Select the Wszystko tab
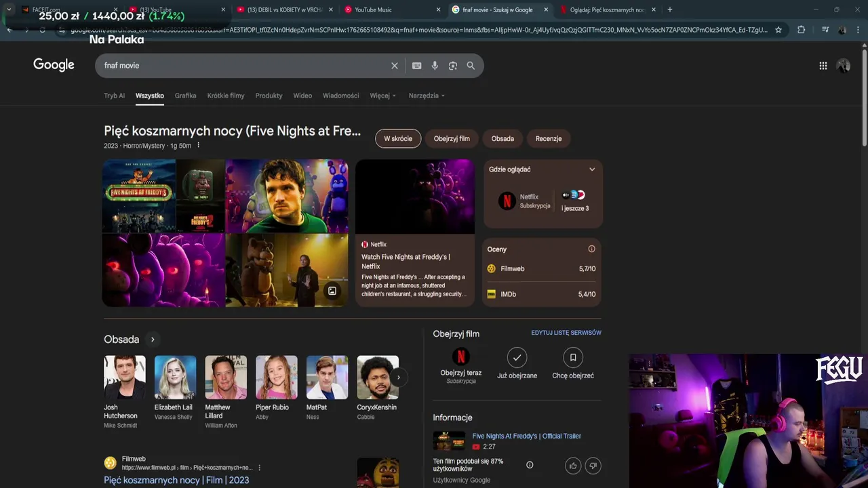This screenshot has width=868, height=488. click(150, 96)
